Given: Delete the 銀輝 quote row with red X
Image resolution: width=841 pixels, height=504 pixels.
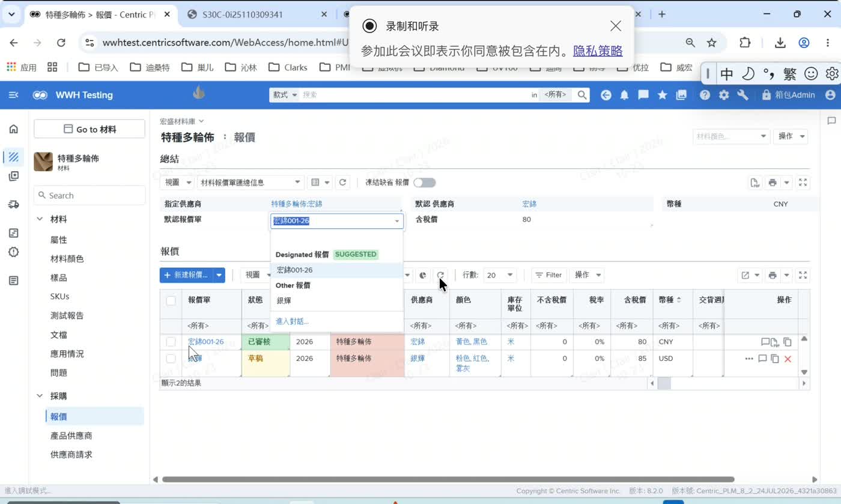Looking at the screenshot, I should (788, 359).
